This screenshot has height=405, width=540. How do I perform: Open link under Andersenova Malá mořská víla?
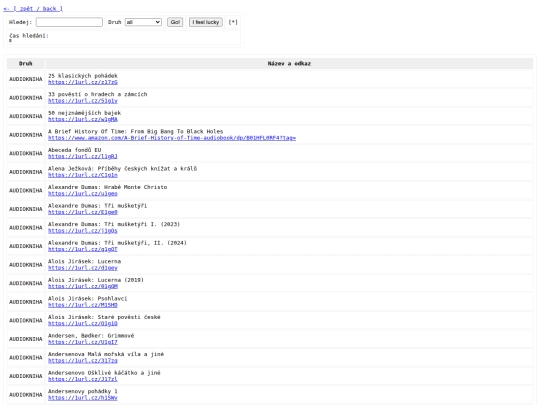(x=83, y=361)
